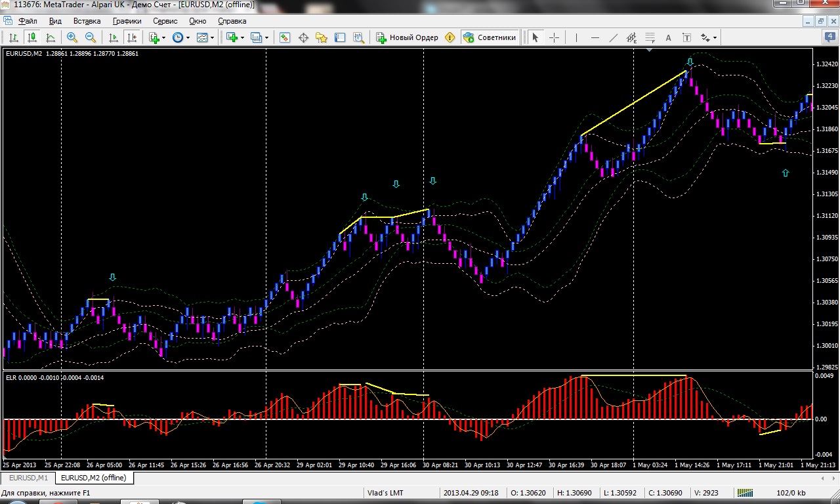Toggle the Navigator window
This screenshot has width=840, height=504.
pyautogui.click(x=322, y=37)
